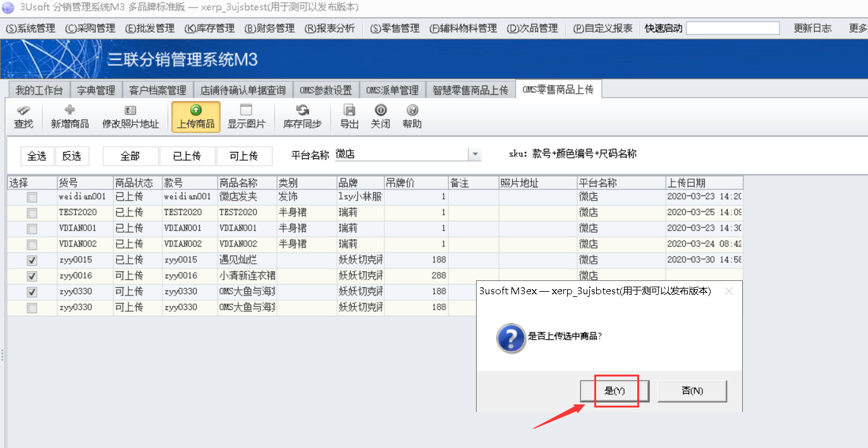Viewport: 868px width, 448px height.
Task: Uncheck the zyy0016 row checkbox
Action: click(x=32, y=277)
